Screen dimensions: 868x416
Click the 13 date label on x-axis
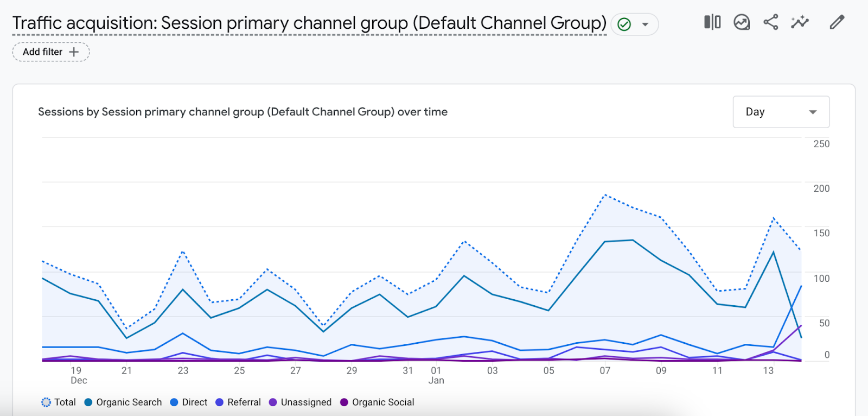click(768, 370)
